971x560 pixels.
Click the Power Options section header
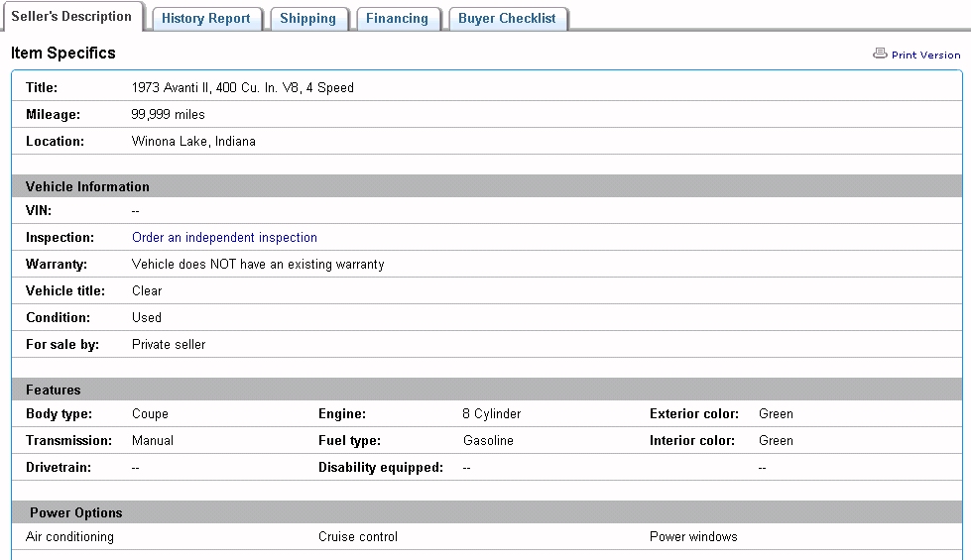tap(76, 512)
